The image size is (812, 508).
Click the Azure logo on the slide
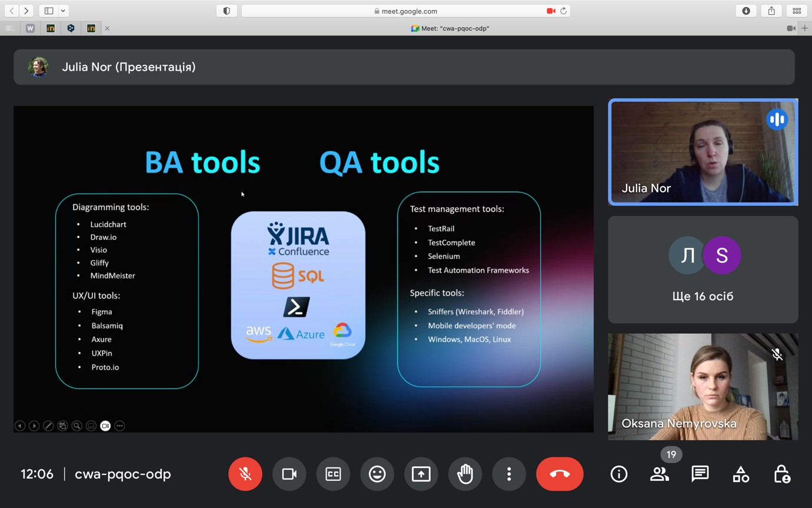point(301,334)
